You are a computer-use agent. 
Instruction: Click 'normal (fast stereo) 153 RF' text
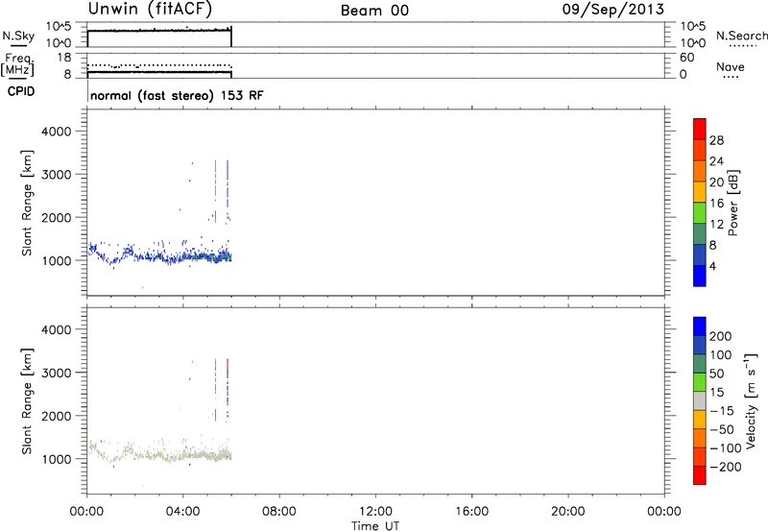(x=177, y=95)
